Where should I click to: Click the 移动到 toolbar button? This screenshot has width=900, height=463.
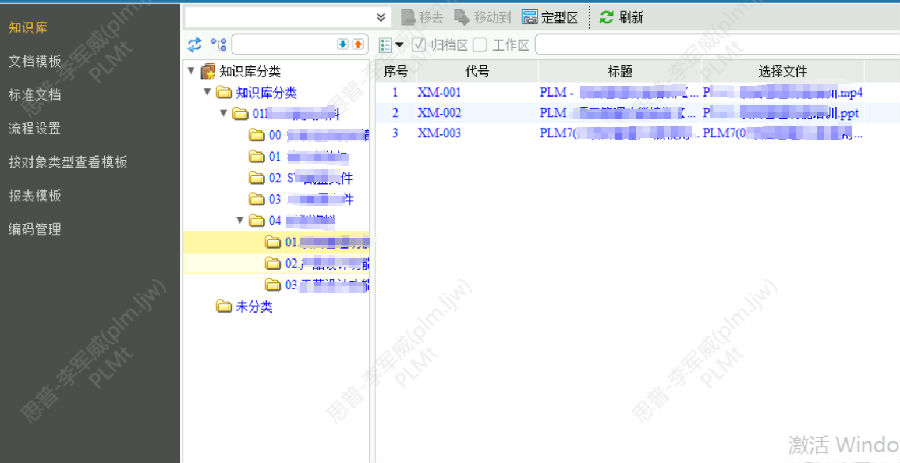[x=482, y=17]
